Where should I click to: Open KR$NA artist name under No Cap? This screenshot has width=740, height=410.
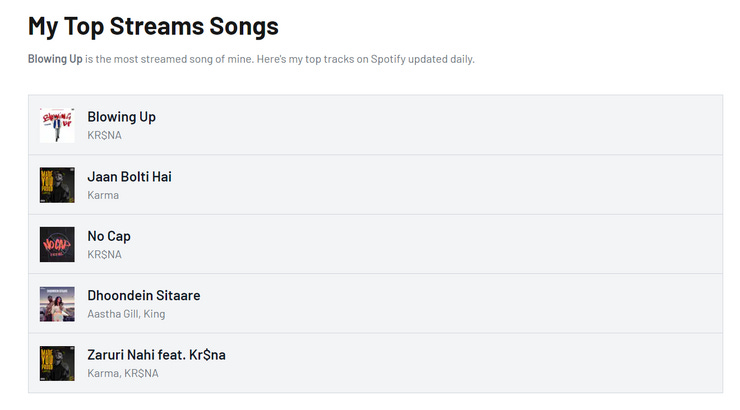tap(104, 254)
